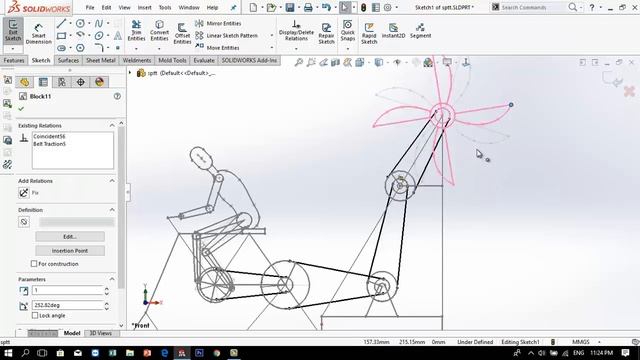The image size is (640, 360).
Task: Choose the Offset Entities tool
Action: tap(182, 33)
